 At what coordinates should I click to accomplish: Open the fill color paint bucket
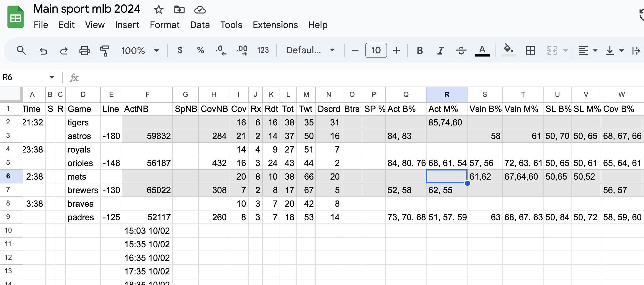[x=508, y=50]
